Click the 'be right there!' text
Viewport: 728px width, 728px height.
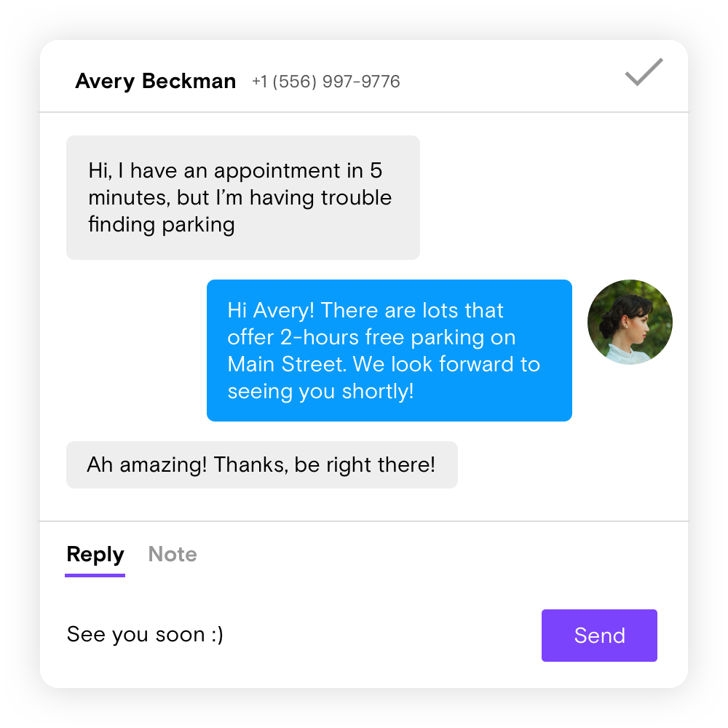click(x=365, y=464)
